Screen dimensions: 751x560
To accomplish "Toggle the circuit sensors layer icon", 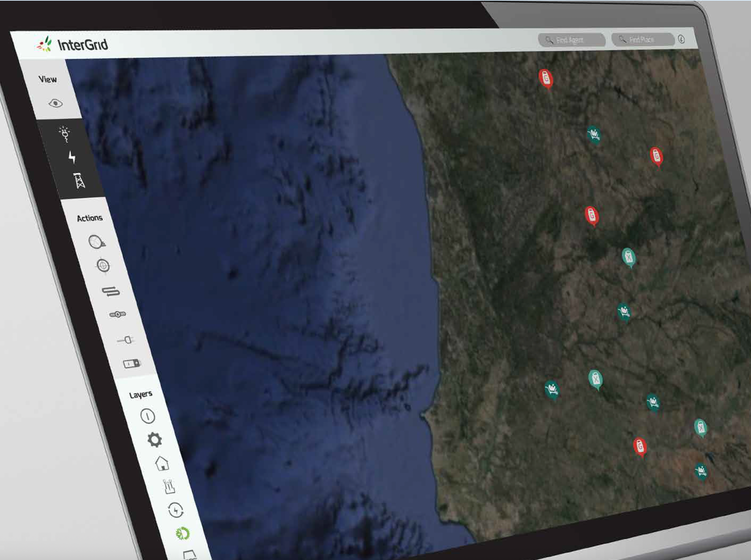I will coord(169,486).
